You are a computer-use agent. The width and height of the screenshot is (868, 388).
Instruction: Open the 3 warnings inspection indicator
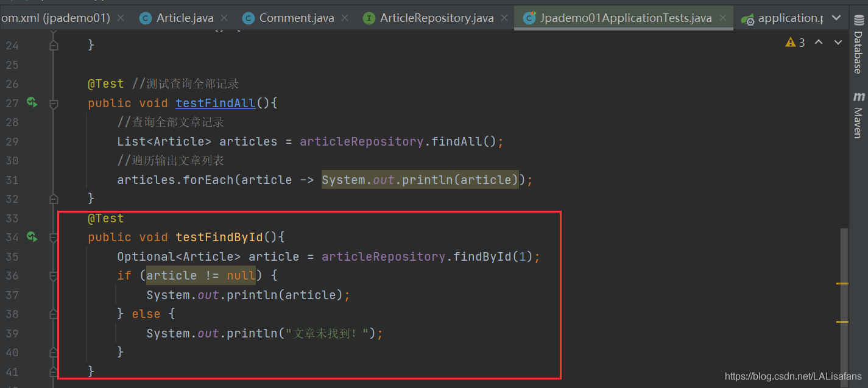(795, 43)
